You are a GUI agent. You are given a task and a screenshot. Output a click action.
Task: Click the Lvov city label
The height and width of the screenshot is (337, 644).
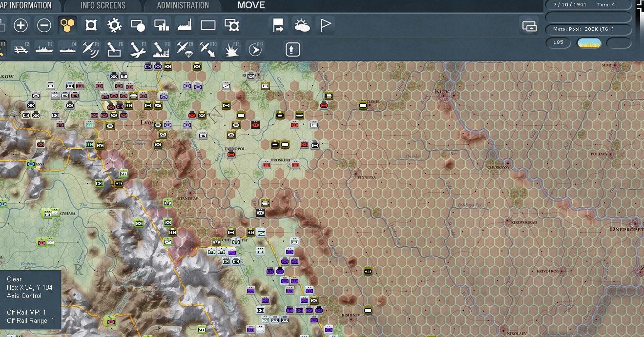click(x=146, y=123)
